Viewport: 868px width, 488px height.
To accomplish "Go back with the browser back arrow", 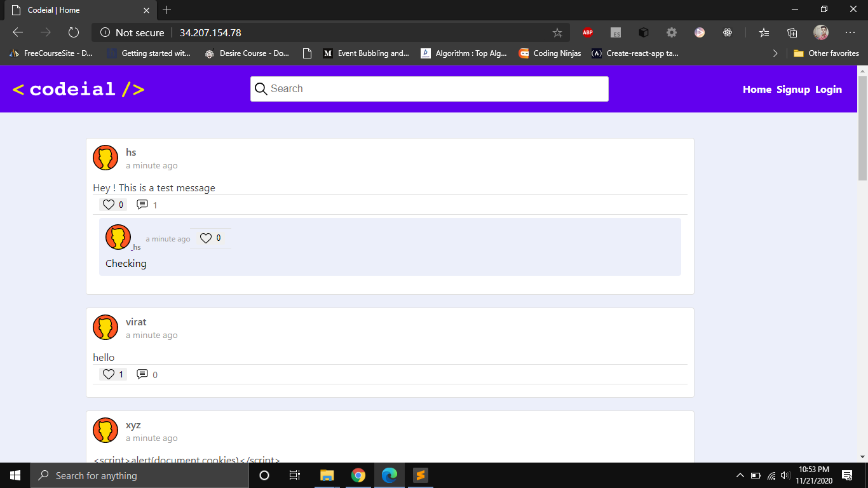I will click(x=18, y=32).
